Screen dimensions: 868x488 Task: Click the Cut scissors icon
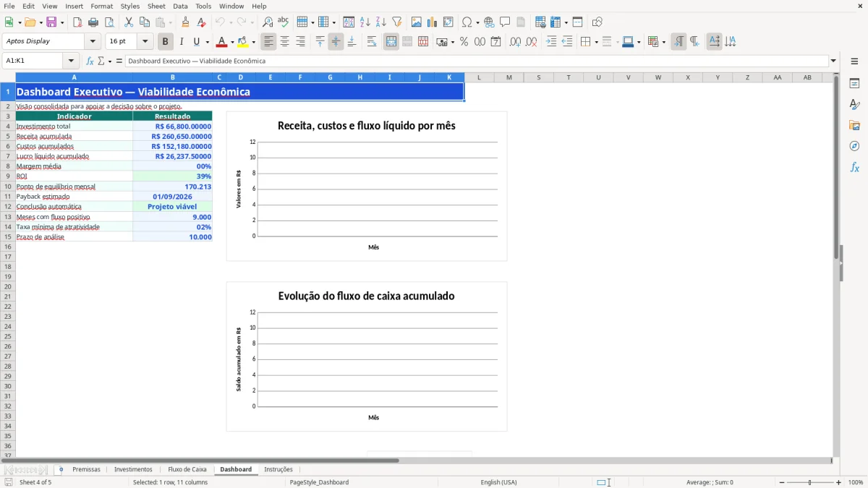[x=129, y=22]
